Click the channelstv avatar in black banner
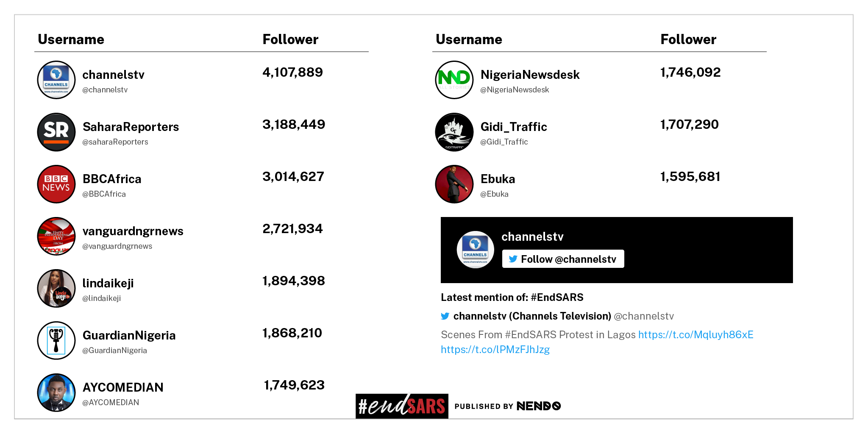Image resolution: width=868 pixels, height=434 pixels. point(475,250)
